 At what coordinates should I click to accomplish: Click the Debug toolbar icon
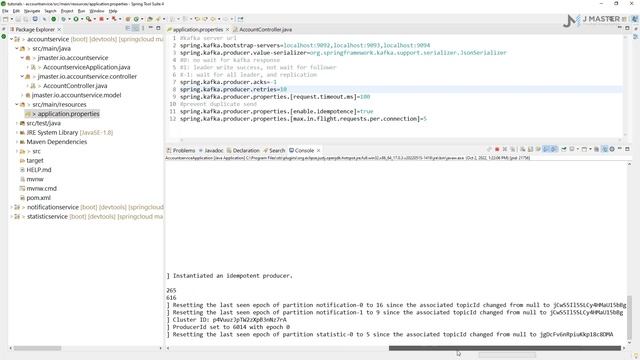tap(63, 19)
